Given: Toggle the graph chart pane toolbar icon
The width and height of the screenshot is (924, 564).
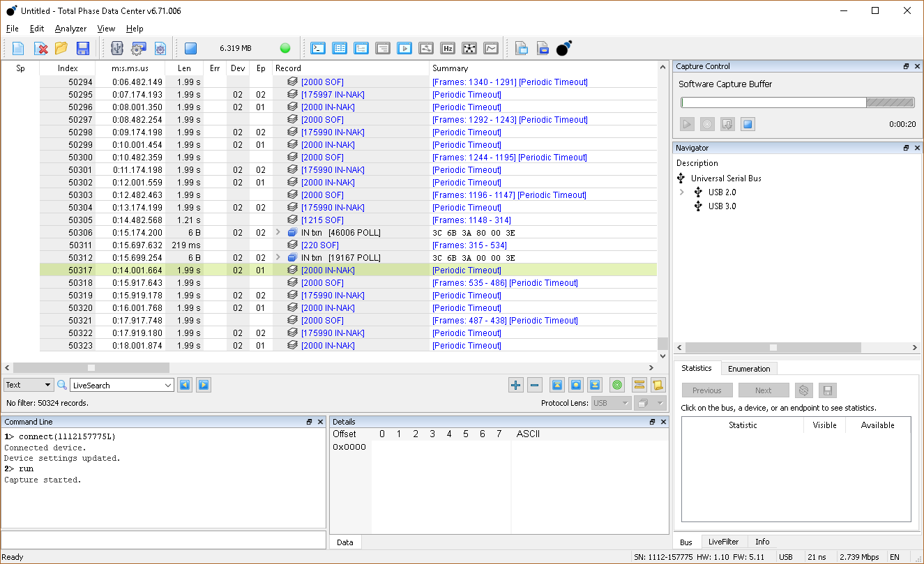Looking at the screenshot, I should (491, 48).
